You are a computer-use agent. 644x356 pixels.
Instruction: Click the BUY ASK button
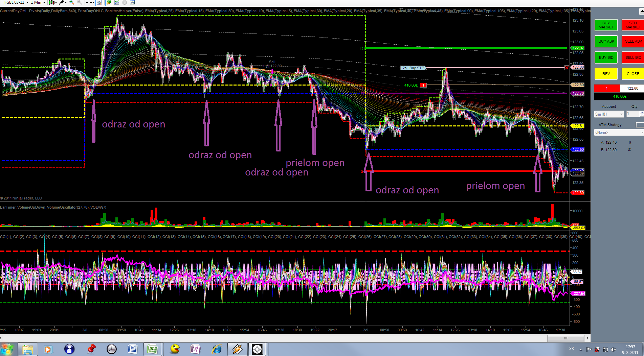[606, 41]
